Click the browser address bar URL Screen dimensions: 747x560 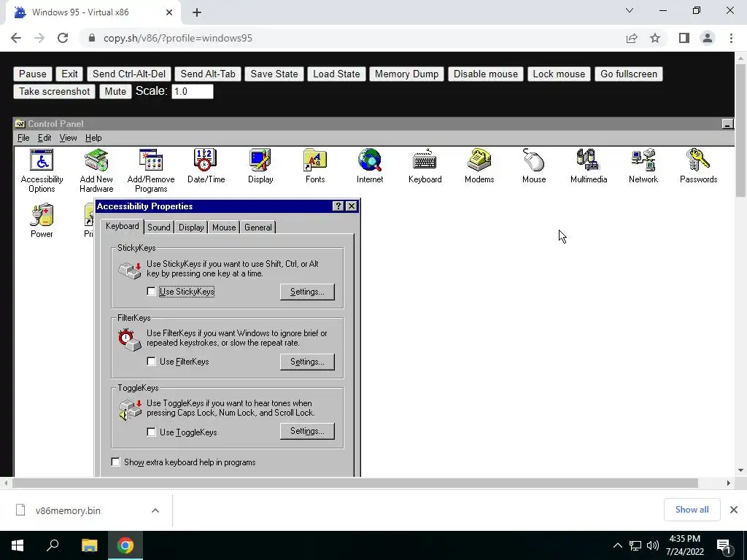178,38
